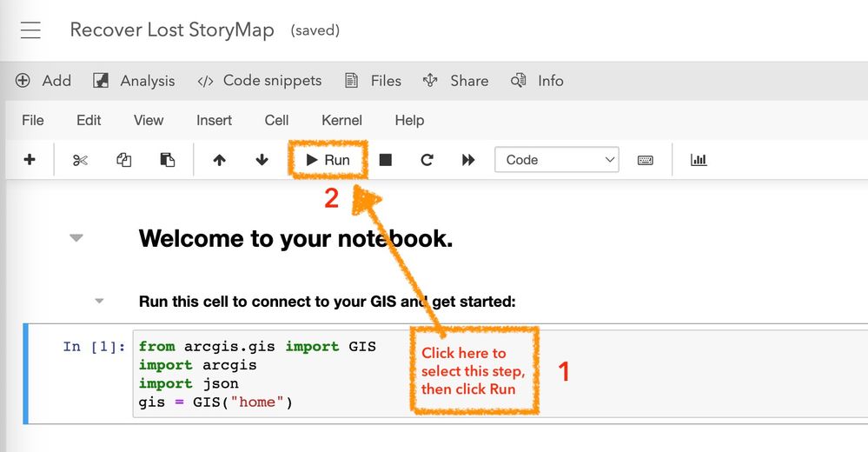Click the Recover Lost StoryMap notebook title

pyautogui.click(x=172, y=30)
